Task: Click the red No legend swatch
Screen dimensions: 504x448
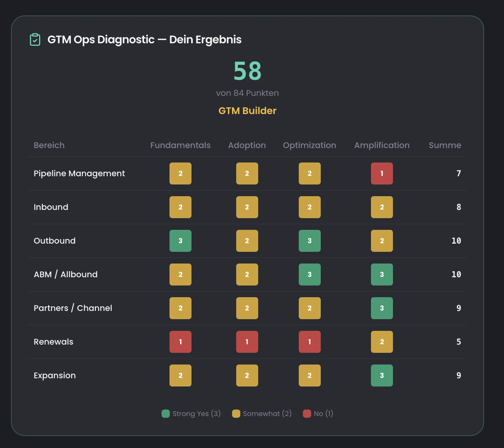Action: point(307,414)
